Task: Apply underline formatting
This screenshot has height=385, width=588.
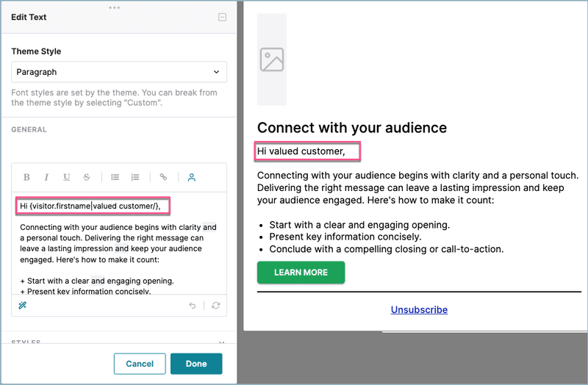Action: coord(67,177)
